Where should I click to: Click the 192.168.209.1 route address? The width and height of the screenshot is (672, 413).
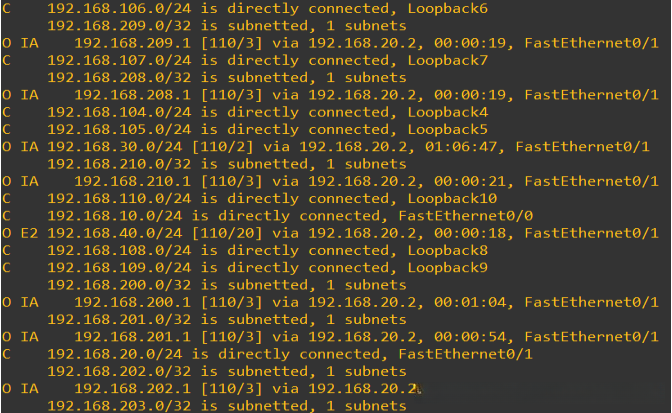click(129, 43)
